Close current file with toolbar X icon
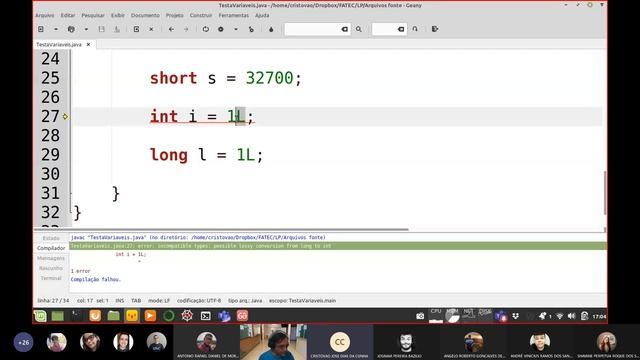 coord(151,29)
